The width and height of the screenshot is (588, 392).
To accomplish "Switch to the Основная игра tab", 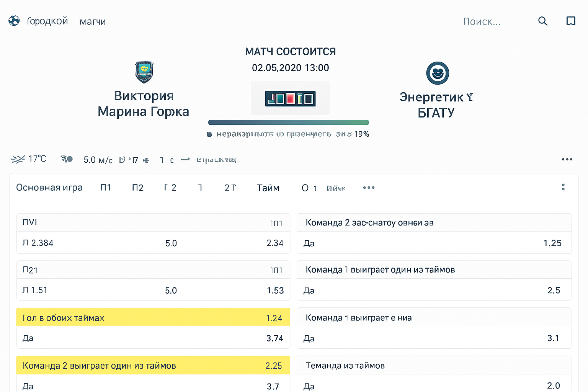I will (49, 188).
